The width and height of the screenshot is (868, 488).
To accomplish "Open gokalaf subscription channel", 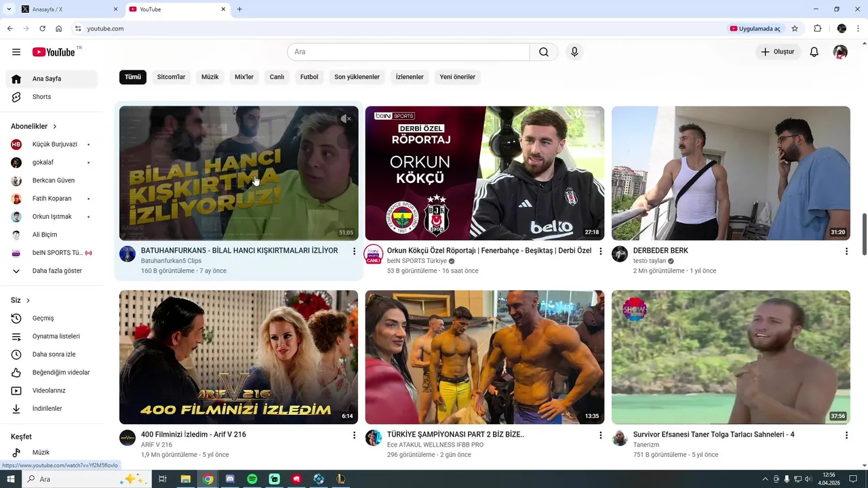I will [x=52, y=163].
